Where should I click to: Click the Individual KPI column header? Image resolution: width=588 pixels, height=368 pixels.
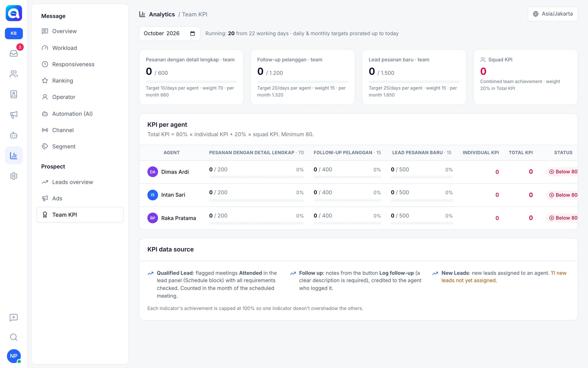click(481, 153)
